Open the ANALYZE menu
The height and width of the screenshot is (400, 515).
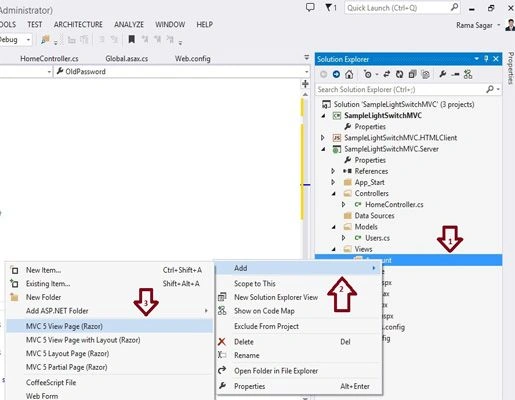click(x=129, y=24)
